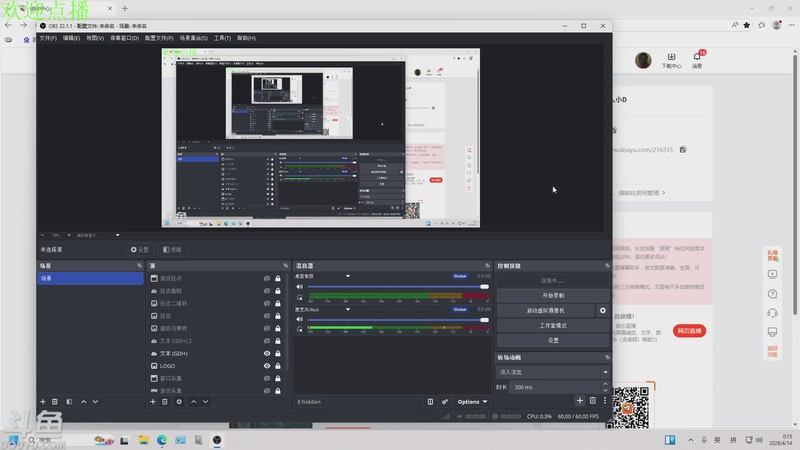Open advanced audio properties gears icon
Viewport: 800px width, 450px height.
pyautogui.click(x=445, y=402)
